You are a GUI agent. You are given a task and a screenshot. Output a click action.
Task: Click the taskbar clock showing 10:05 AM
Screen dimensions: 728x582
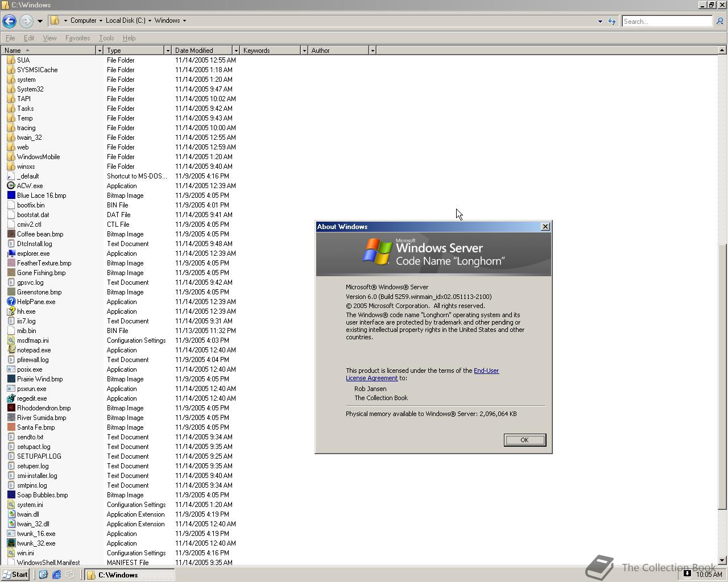click(709, 575)
